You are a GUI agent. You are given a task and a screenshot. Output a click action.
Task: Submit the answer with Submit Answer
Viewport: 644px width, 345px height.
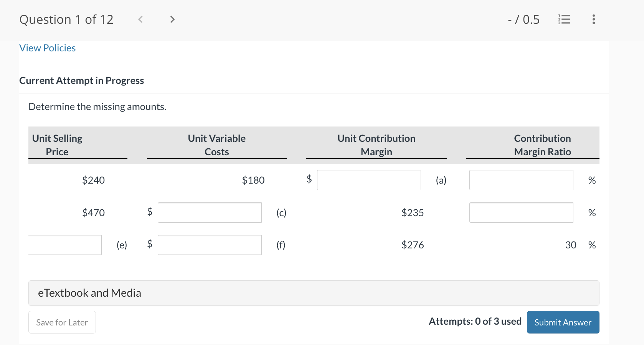[563, 322]
